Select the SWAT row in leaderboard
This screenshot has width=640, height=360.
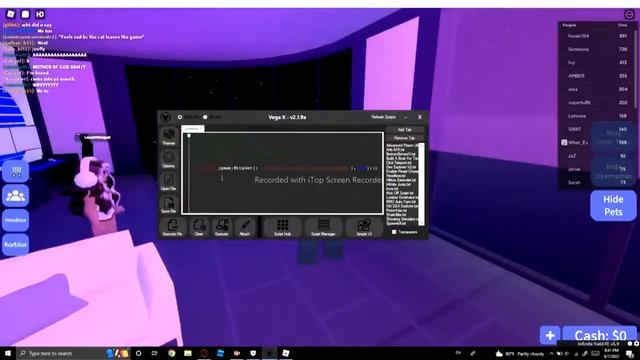click(597, 129)
